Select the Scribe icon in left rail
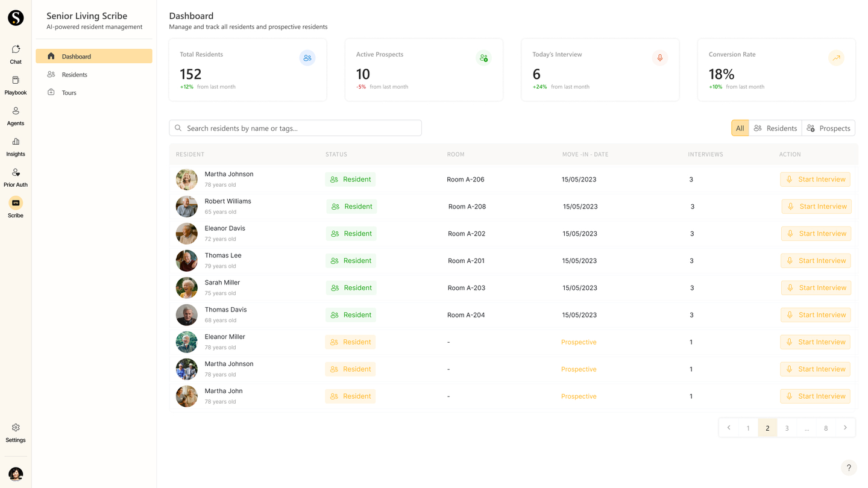Viewport: 868px width, 488px height. click(16, 203)
